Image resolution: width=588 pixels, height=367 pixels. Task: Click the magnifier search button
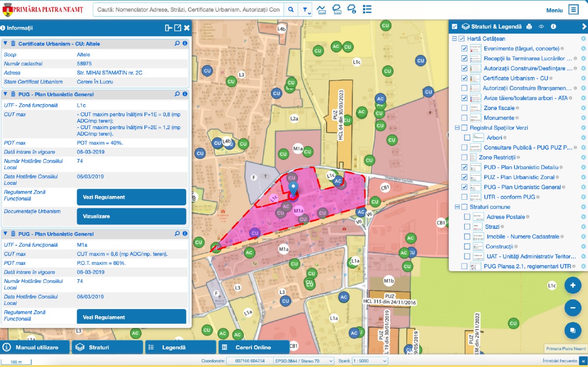291,10
